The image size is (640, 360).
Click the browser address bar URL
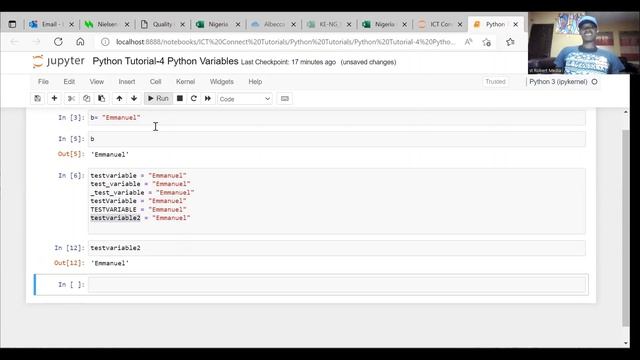[x=285, y=42]
